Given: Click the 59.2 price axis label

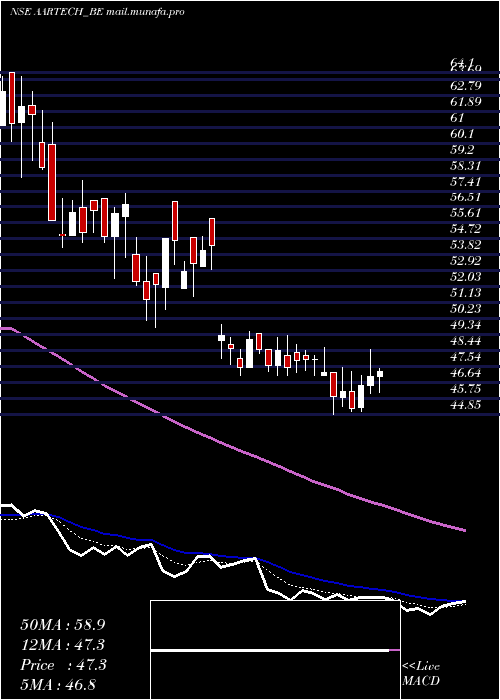Looking at the screenshot, I should click(x=461, y=150).
